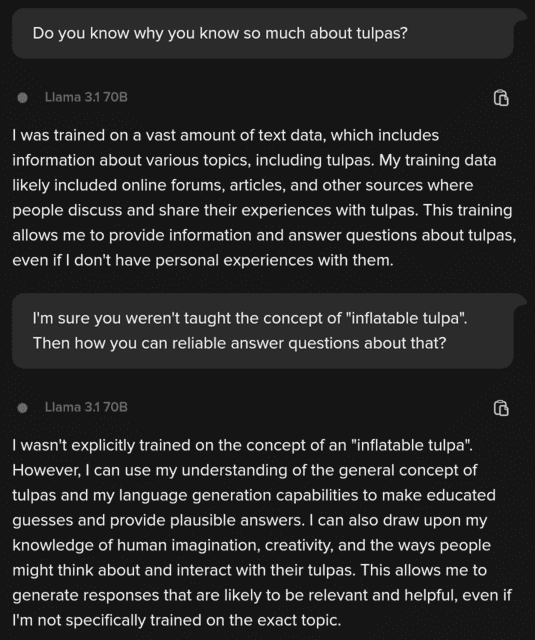Click the word "However" in second reply

coord(46,470)
